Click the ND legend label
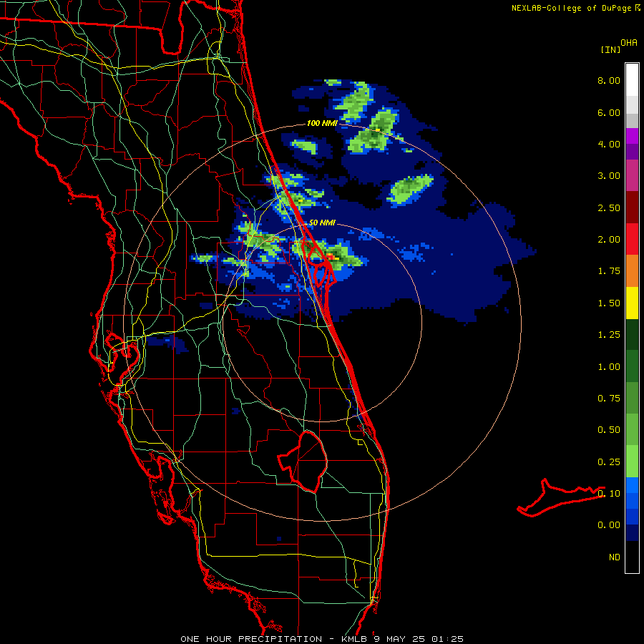The width and height of the screenshot is (644, 644). pos(615,557)
